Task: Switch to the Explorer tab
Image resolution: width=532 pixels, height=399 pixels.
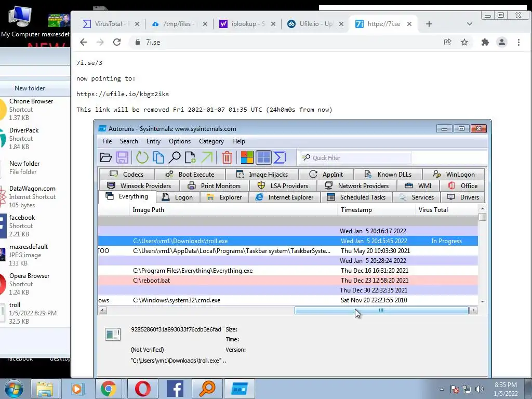Action: pos(224,197)
